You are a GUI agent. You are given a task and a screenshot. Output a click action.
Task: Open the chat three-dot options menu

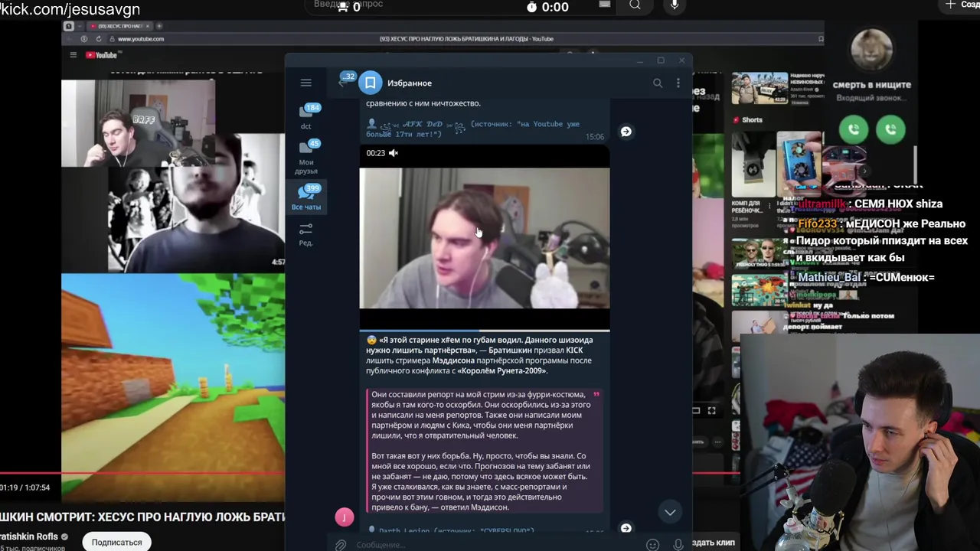tap(678, 83)
